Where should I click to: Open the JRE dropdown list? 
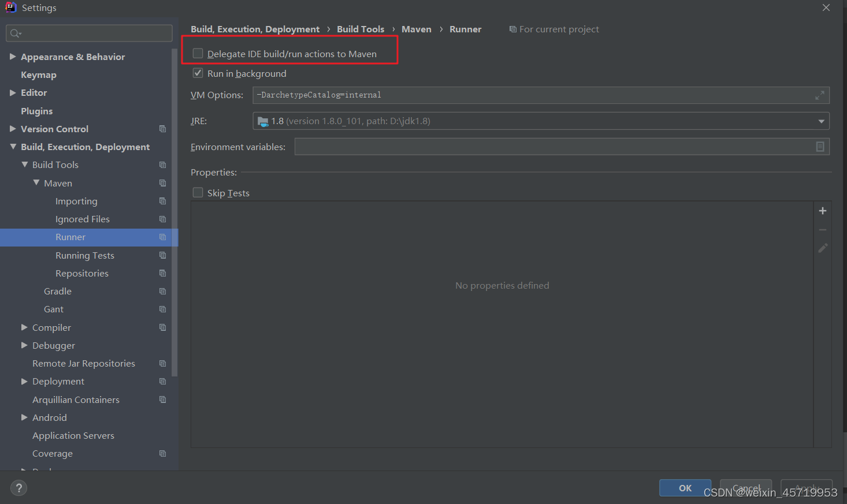[821, 121]
